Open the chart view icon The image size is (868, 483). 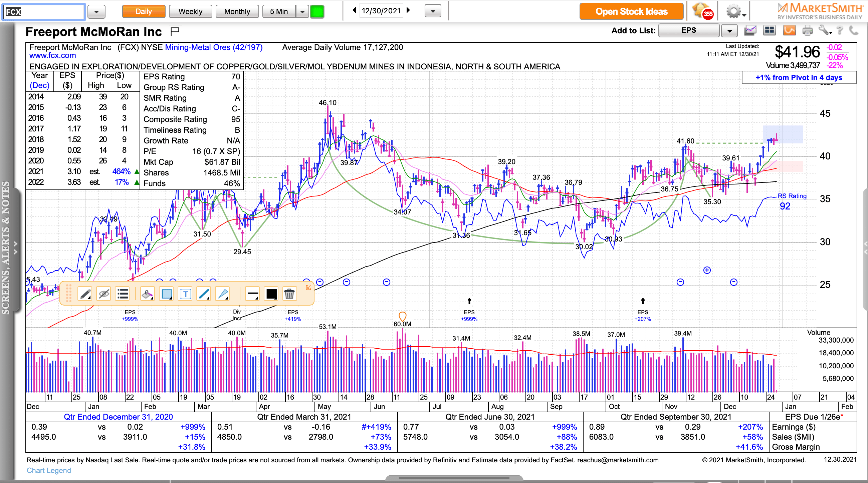pyautogui.click(x=750, y=31)
